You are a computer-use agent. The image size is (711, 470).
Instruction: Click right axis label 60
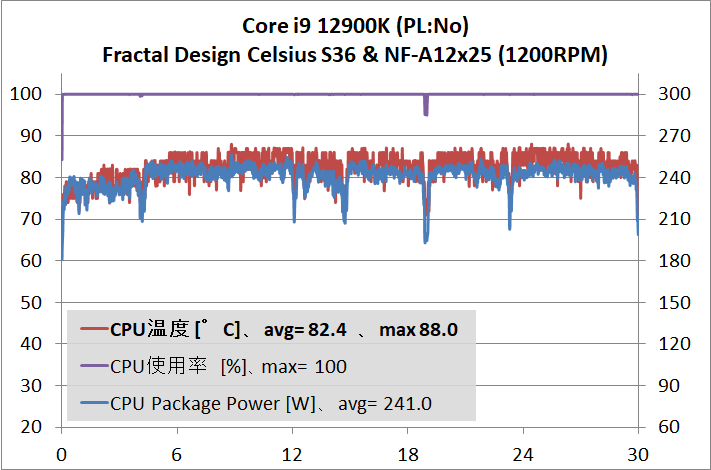coord(669,427)
